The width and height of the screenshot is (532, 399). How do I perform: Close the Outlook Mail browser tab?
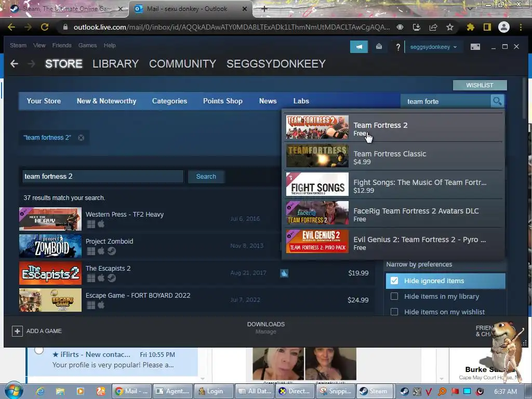[x=245, y=9]
